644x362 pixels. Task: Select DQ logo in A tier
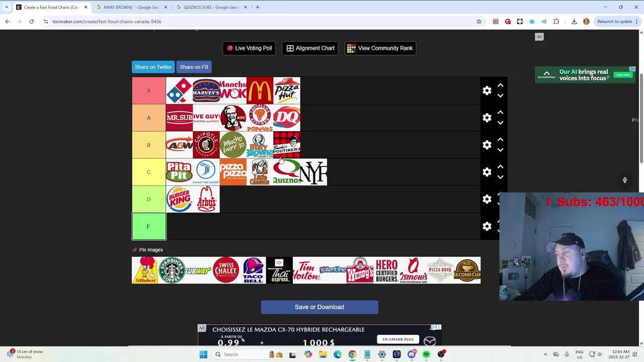tap(287, 118)
